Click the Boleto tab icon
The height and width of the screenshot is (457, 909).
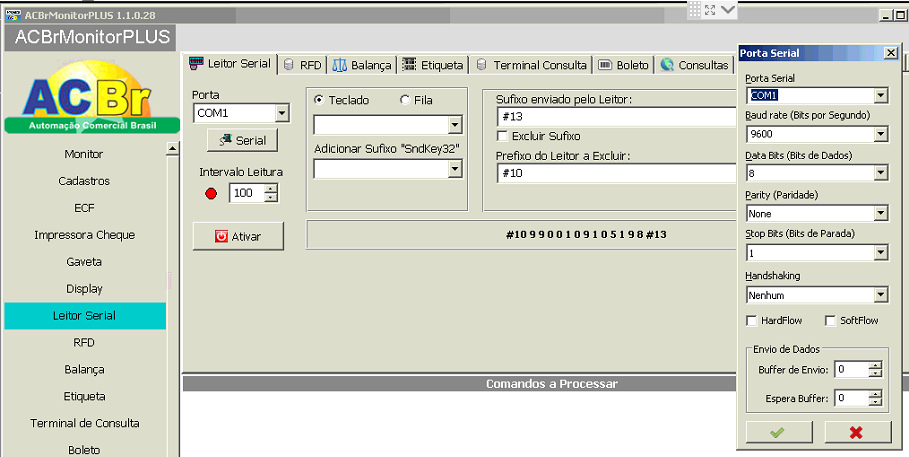click(605, 65)
